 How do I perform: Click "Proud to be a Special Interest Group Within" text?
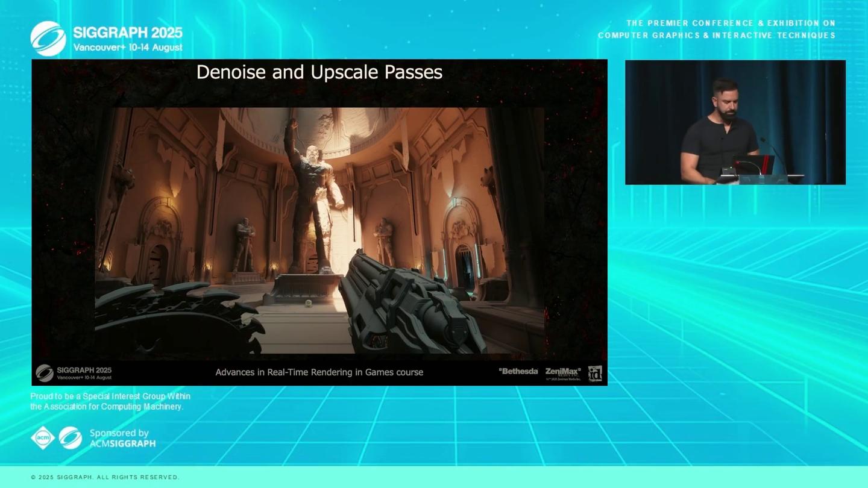pos(110,396)
